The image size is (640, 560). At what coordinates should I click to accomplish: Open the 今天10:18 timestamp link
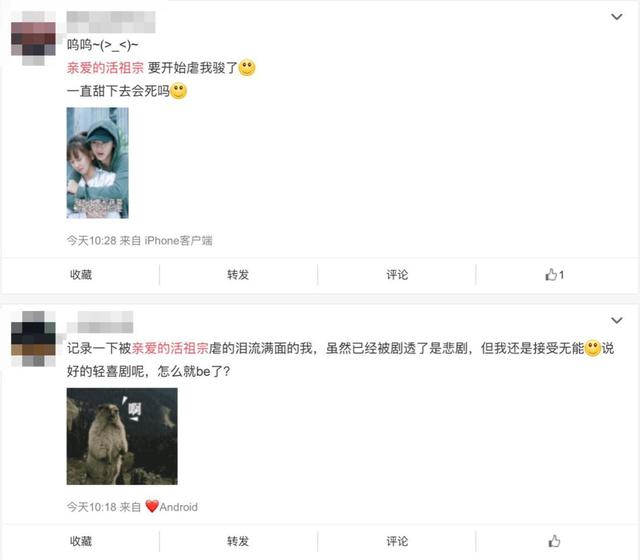(92, 507)
